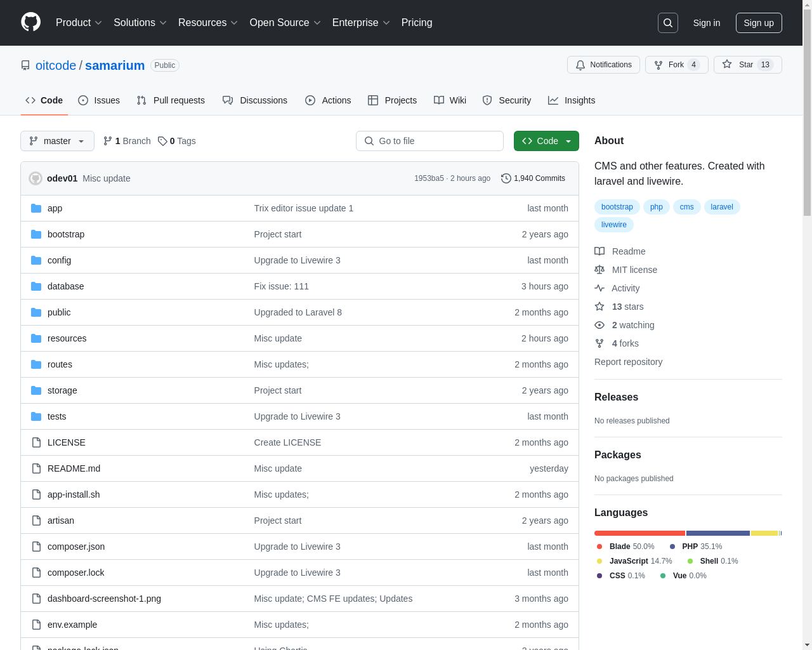Open the README.md file
Image resolution: width=812 pixels, height=650 pixels.
[x=74, y=468]
